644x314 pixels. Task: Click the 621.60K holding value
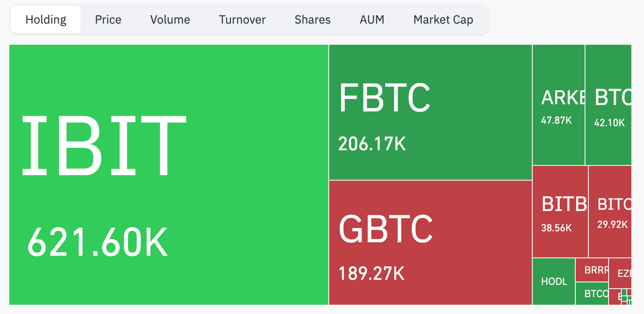97,242
